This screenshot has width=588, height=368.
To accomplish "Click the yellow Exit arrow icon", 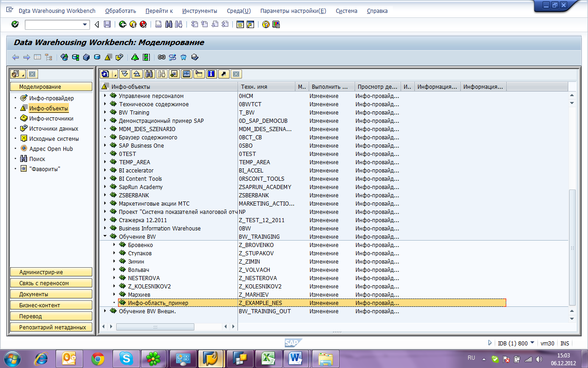I will [x=133, y=24].
